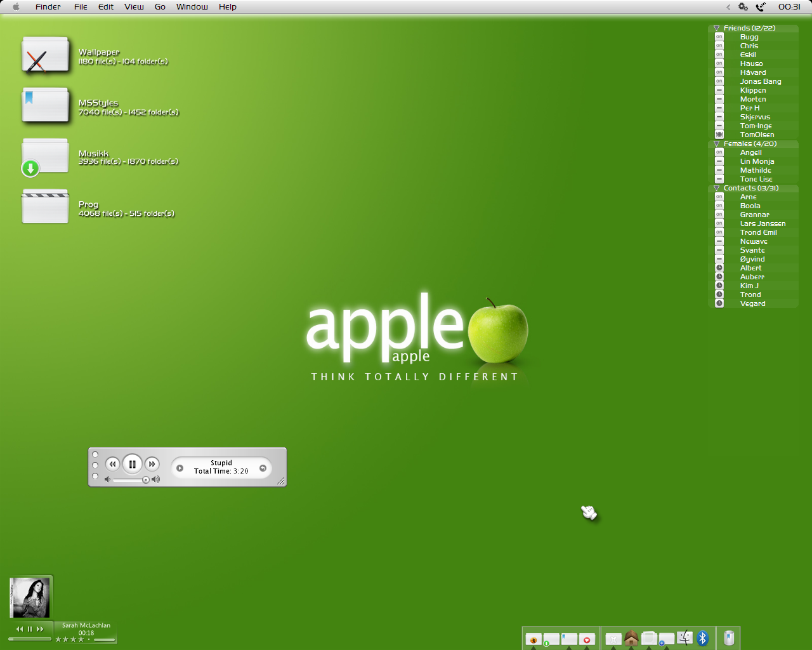Collapse the Females (4/20) group
Screen dimensions: 812x650
pyautogui.click(x=716, y=144)
